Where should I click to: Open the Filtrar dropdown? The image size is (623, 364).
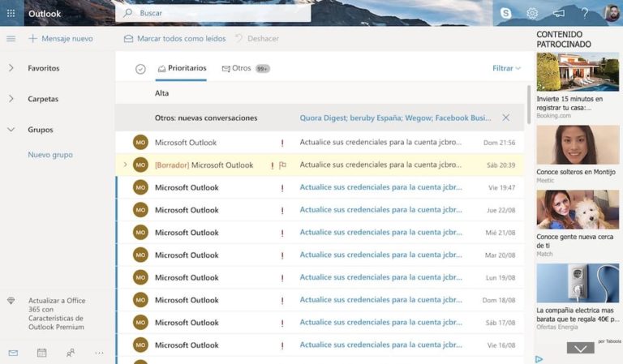(506, 69)
